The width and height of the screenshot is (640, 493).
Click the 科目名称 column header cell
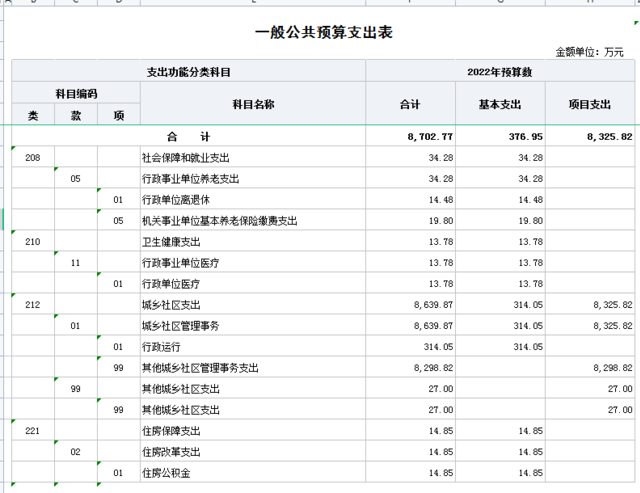click(253, 104)
